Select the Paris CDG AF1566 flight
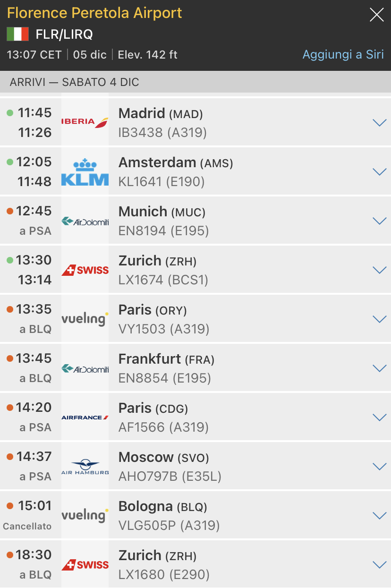The image size is (391, 588). coord(236,418)
